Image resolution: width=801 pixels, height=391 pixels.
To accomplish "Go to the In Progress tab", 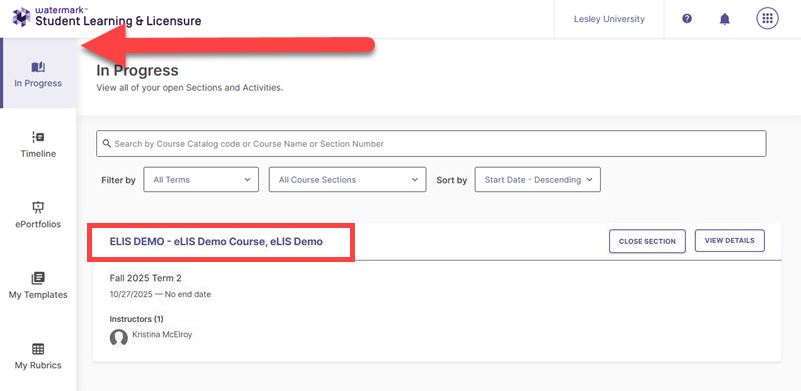I will (x=39, y=73).
